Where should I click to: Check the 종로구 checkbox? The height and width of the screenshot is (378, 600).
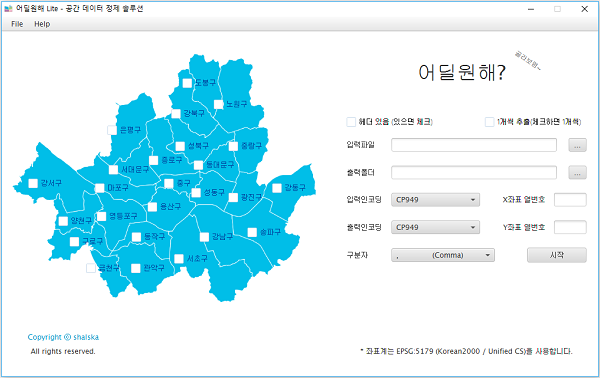click(x=153, y=160)
